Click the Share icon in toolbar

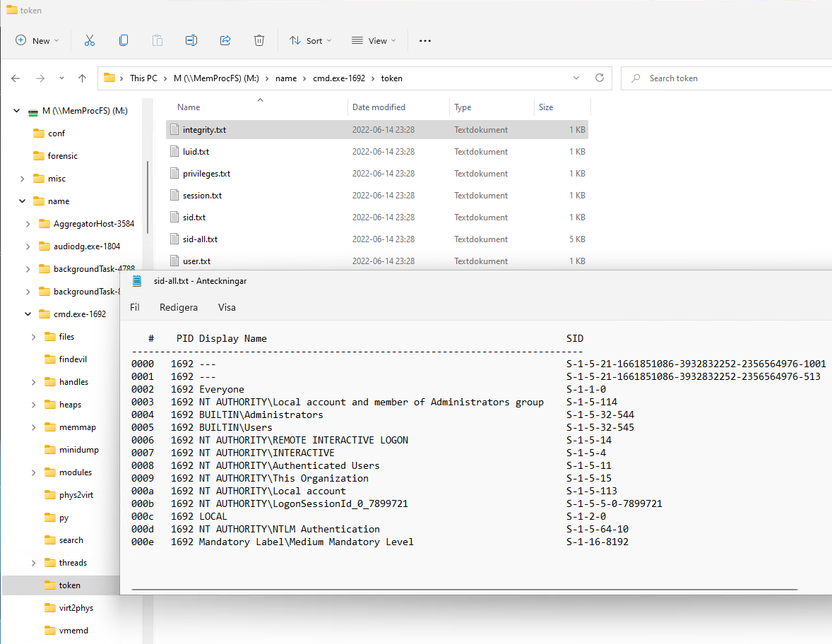tap(225, 40)
